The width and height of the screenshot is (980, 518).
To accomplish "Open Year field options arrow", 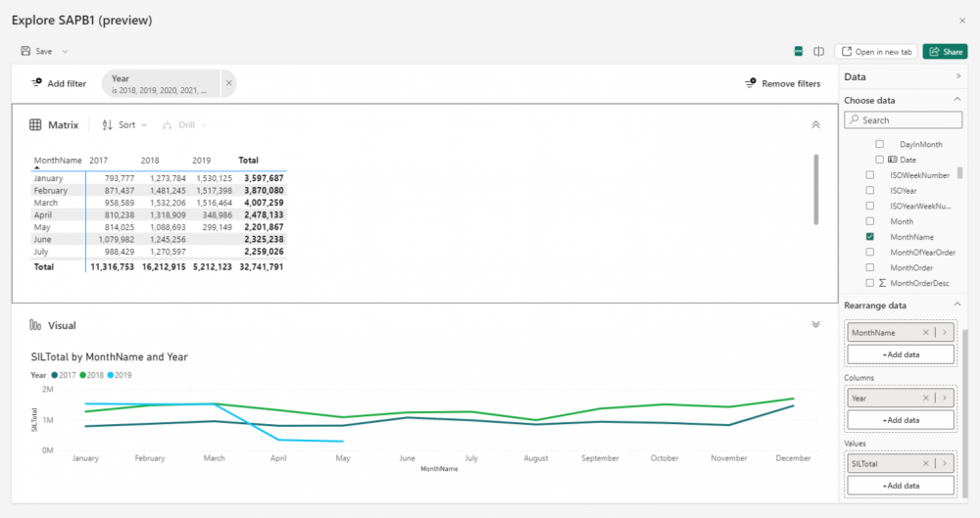I will (945, 398).
